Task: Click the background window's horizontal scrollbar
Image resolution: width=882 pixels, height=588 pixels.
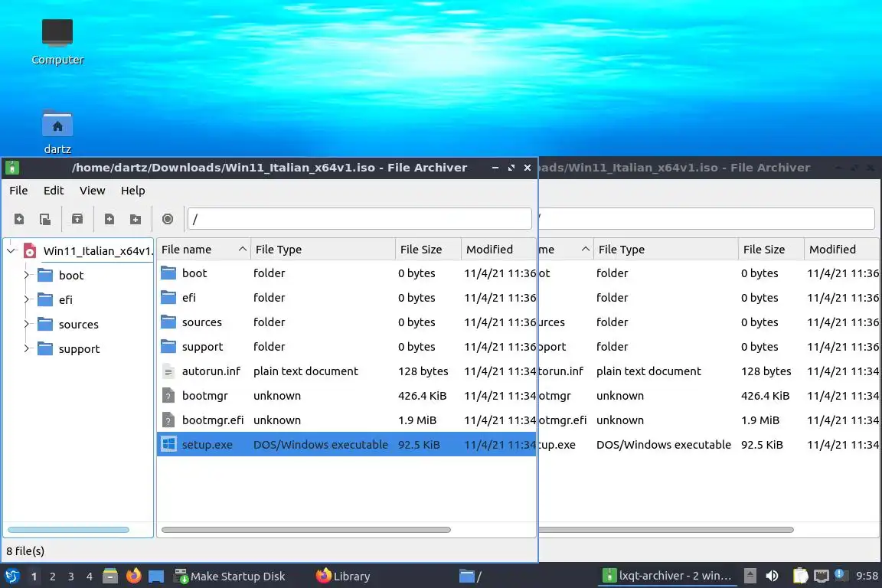Action: (666, 530)
